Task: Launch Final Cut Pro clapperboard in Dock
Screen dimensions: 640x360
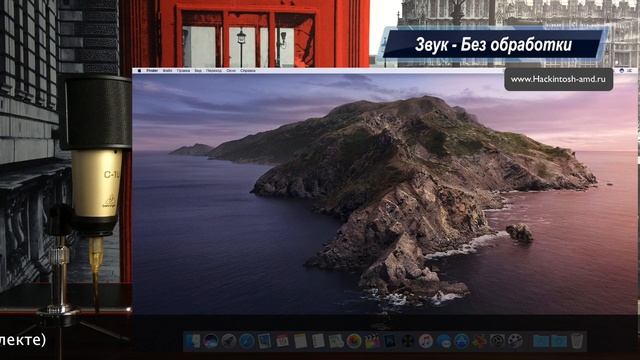Action: [372, 341]
